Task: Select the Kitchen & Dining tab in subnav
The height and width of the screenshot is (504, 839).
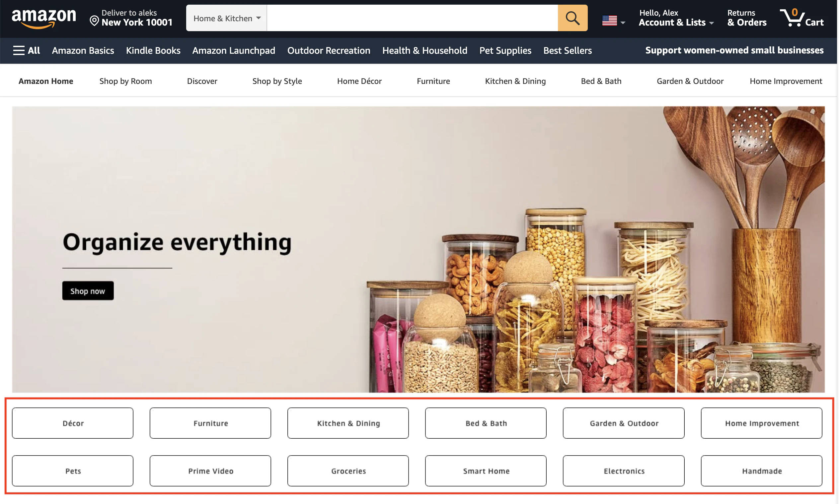Action: pos(515,81)
